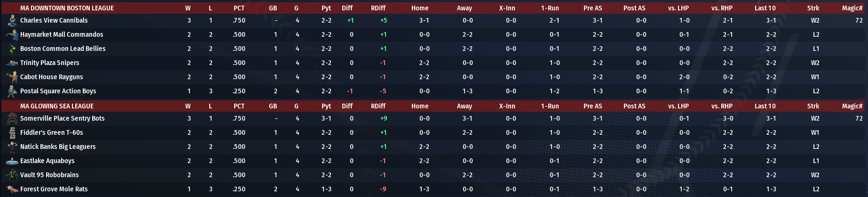Click the Somerville Place Sentry Bots logo
The width and height of the screenshot is (868, 197).
coord(12,119)
